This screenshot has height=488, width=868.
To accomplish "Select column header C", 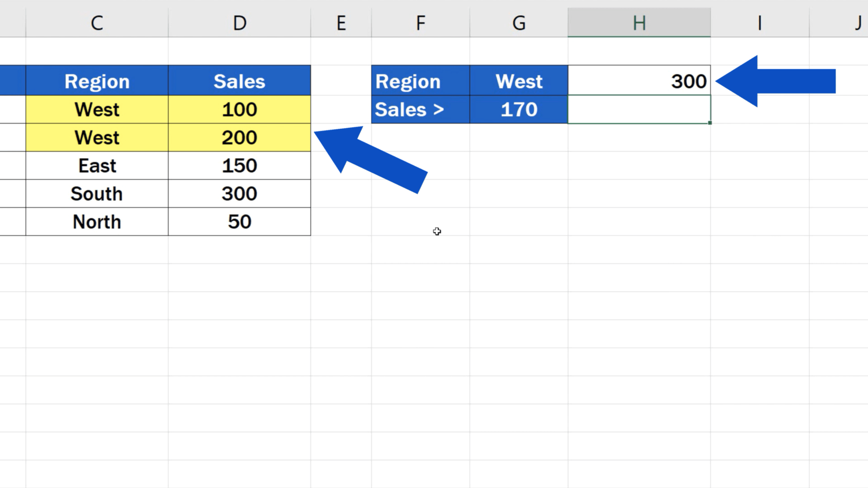I will [x=97, y=22].
